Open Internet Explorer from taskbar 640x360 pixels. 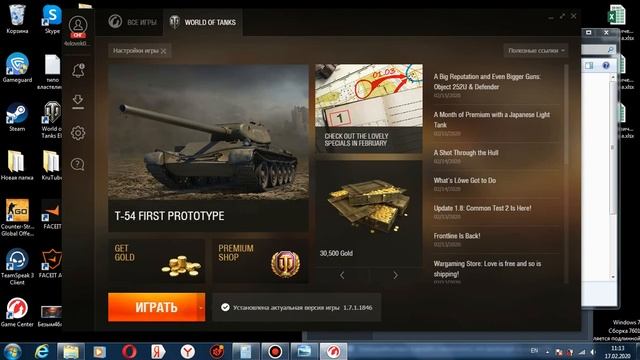(x=42, y=351)
